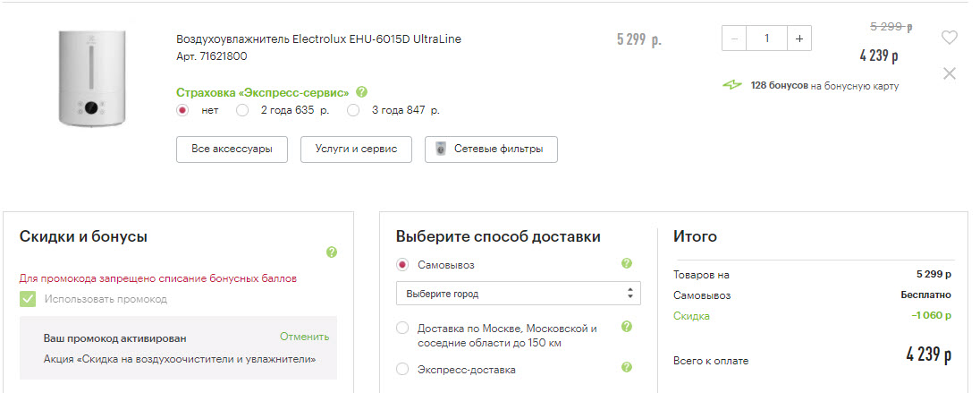Image resolution: width=980 pixels, height=393 pixels.
Task: Click the surge protector icon in Сетевые фильтры
Action: pos(441,149)
